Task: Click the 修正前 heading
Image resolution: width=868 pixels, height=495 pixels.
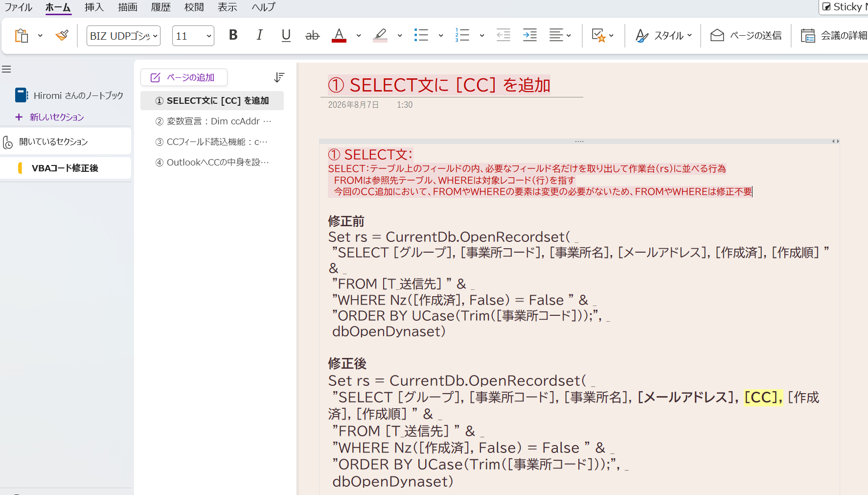Action: click(x=346, y=221)
